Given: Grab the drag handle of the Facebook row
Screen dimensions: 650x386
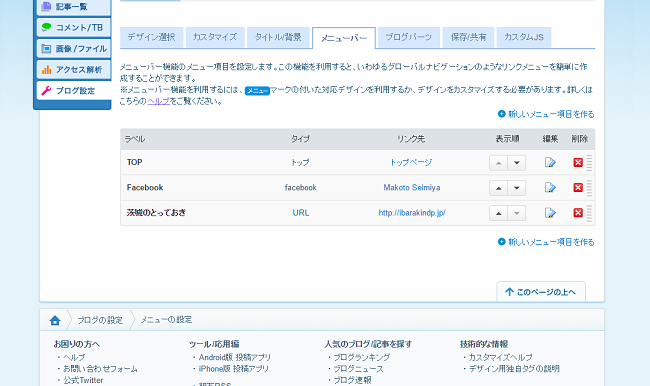Looking at the screenshot, I should coord(589,188).
